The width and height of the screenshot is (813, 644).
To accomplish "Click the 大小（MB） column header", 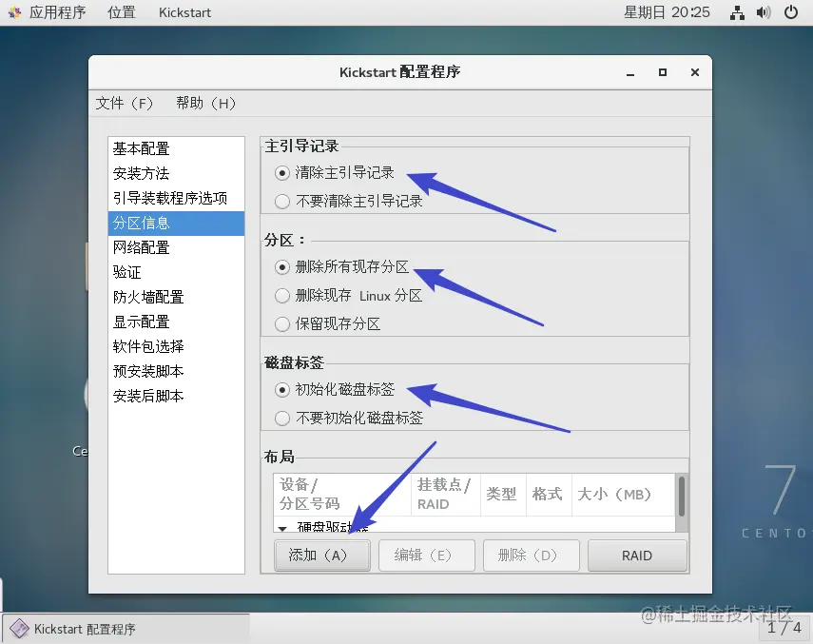I will [624, 494].
